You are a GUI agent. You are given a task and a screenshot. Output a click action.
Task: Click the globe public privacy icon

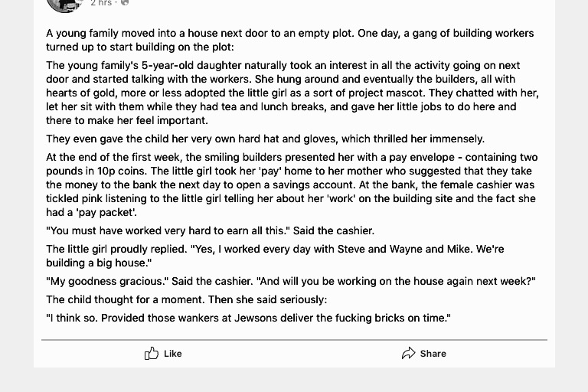[125, 2]
